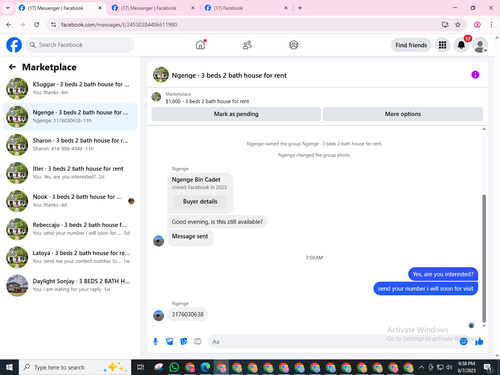Open the Sharon conversation

point(70,145)
